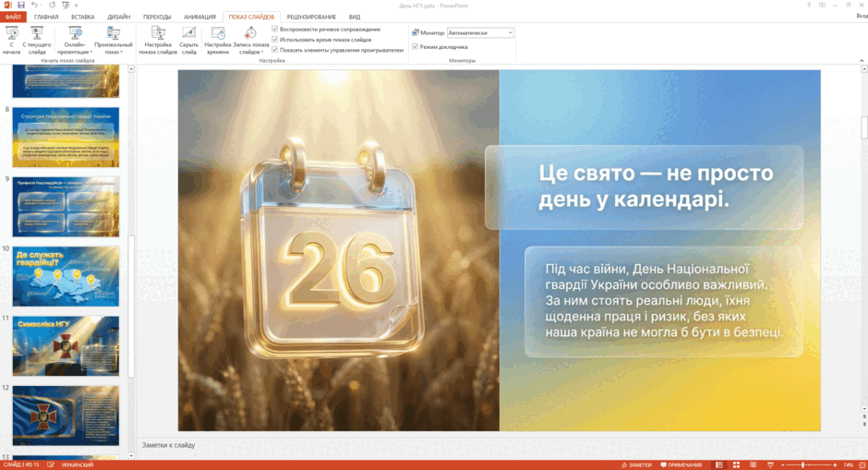
Task: Start slideshow from current slide
Action: pos(37,41)
